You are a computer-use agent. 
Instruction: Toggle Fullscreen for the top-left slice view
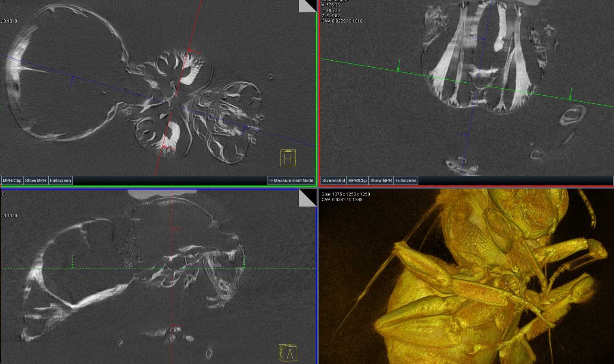coord(60,180)
